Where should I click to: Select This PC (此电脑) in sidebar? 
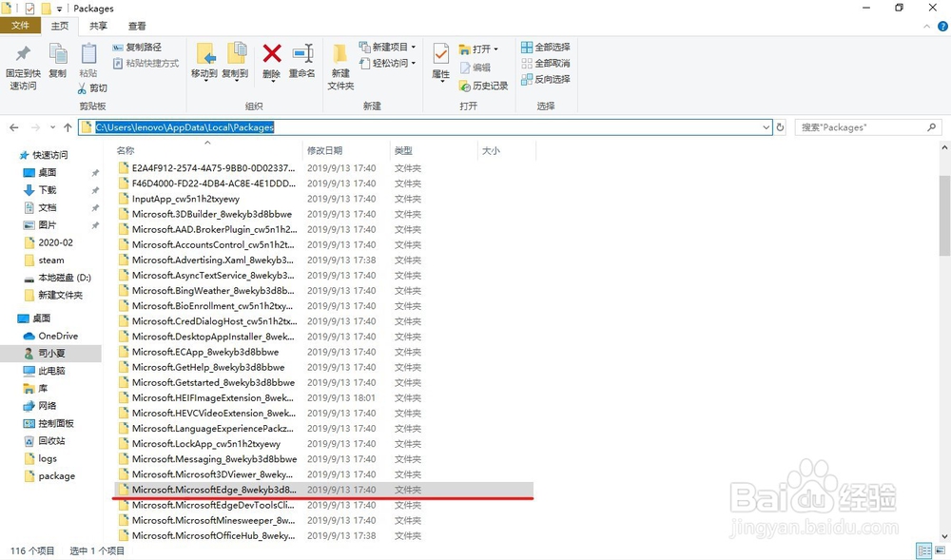pos(44,371)
